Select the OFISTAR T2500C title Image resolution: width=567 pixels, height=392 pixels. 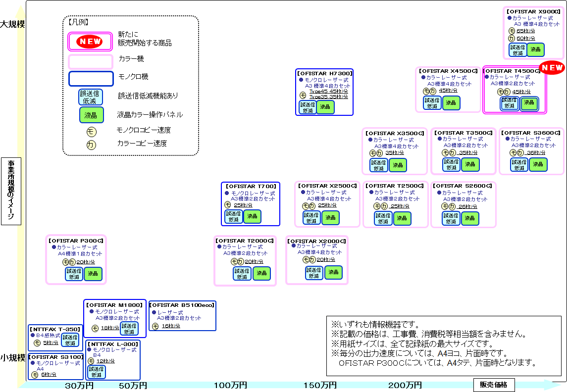click(x=395, y=186)
